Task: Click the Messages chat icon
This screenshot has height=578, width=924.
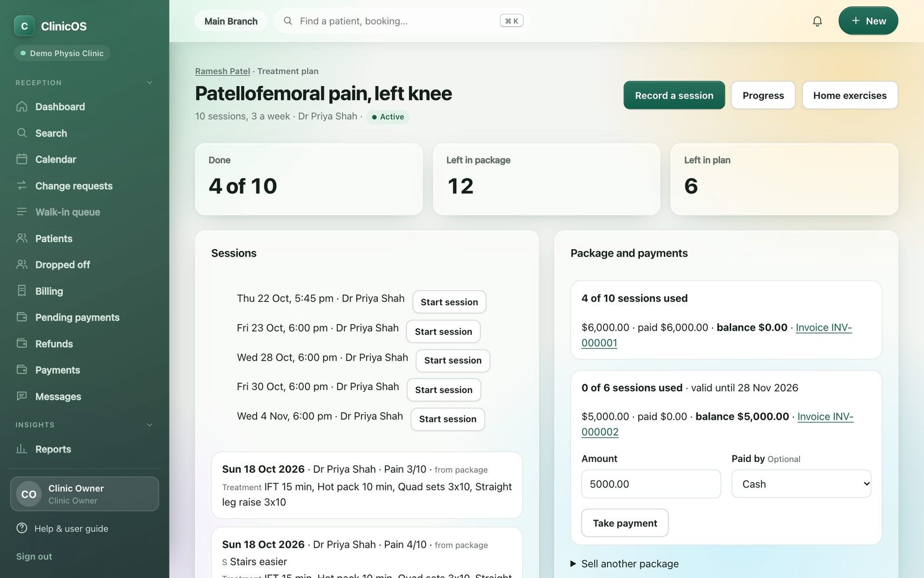Action: (x=22, y=396)
